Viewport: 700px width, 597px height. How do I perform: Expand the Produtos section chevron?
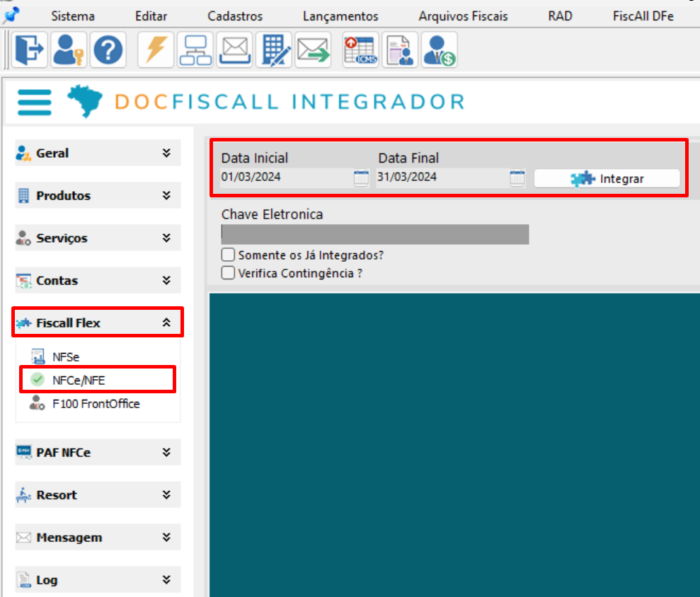[x=166, y=195]
